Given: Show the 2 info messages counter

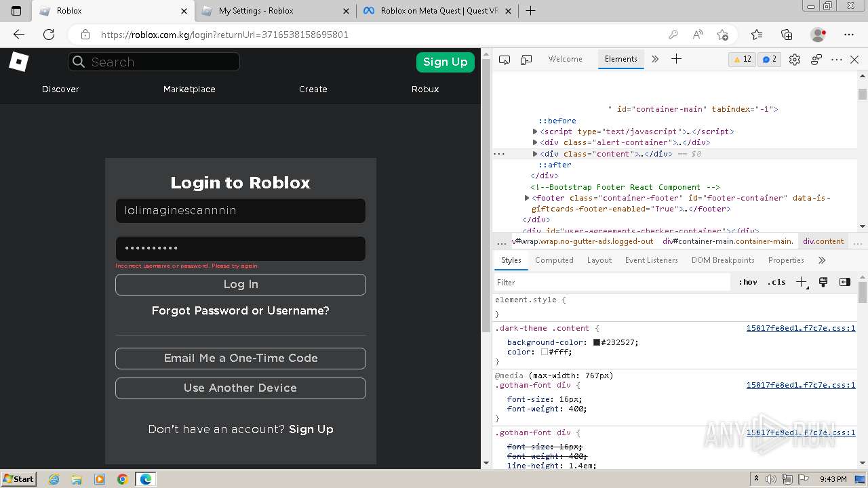Looking at the screenshot, I should point(770,59).
